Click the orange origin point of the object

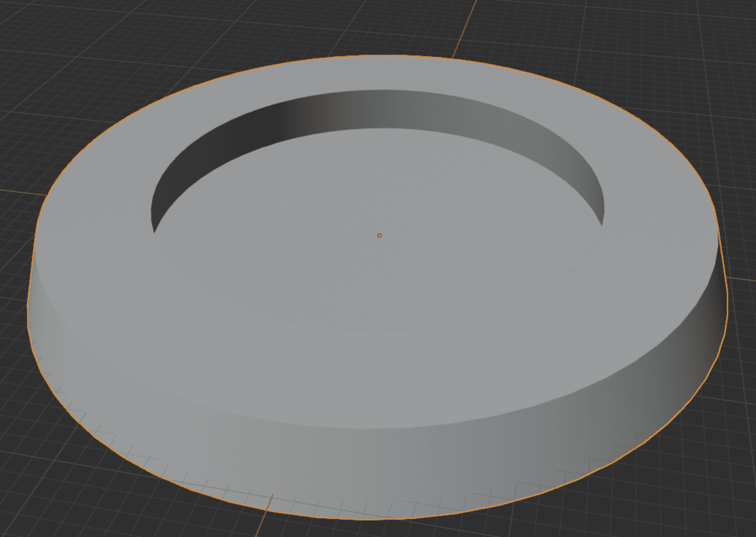pos(380,235)
